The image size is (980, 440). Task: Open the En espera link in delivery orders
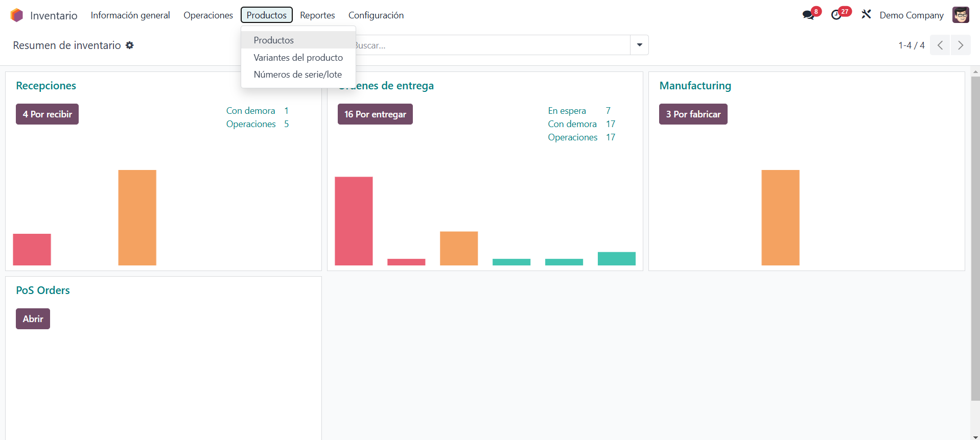coord(567,111)
